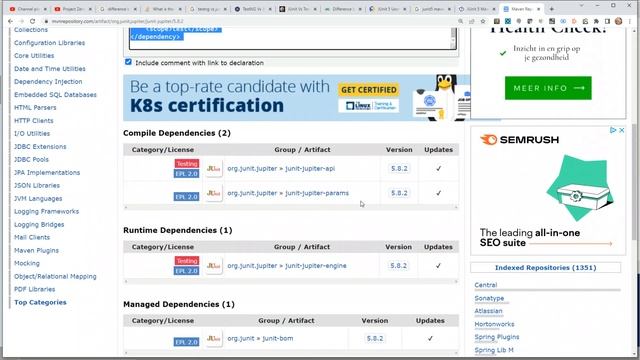Open the Extensions puzzle icon
The width and height of the screenshot is (640, 360).
[596, 21]
